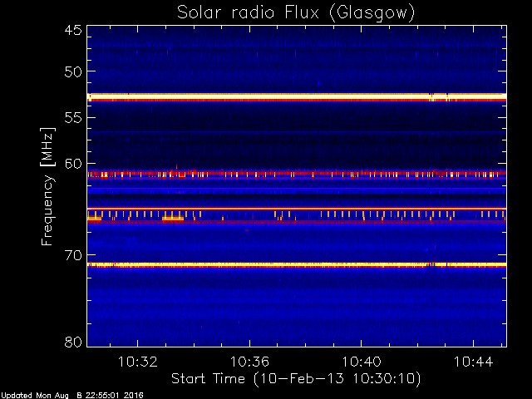
Task: Click the bright emission band near 53 MHz
Action: (297, 97)
